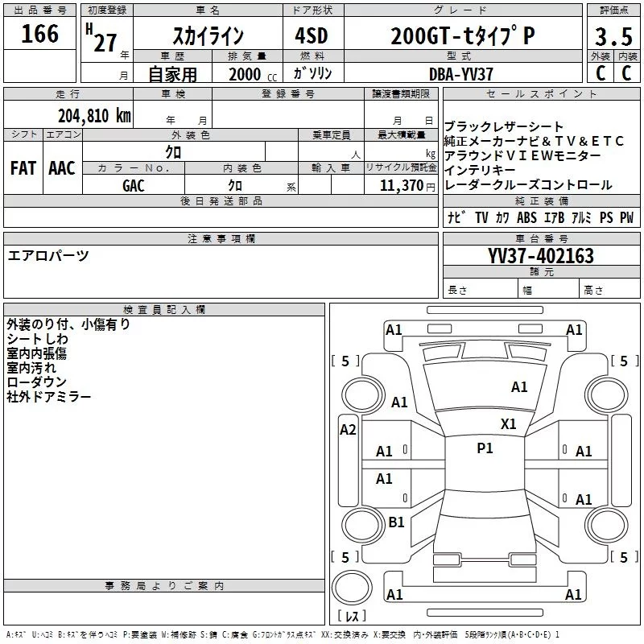Select the P1 paint mark on roof

click(x=485, y=448)
